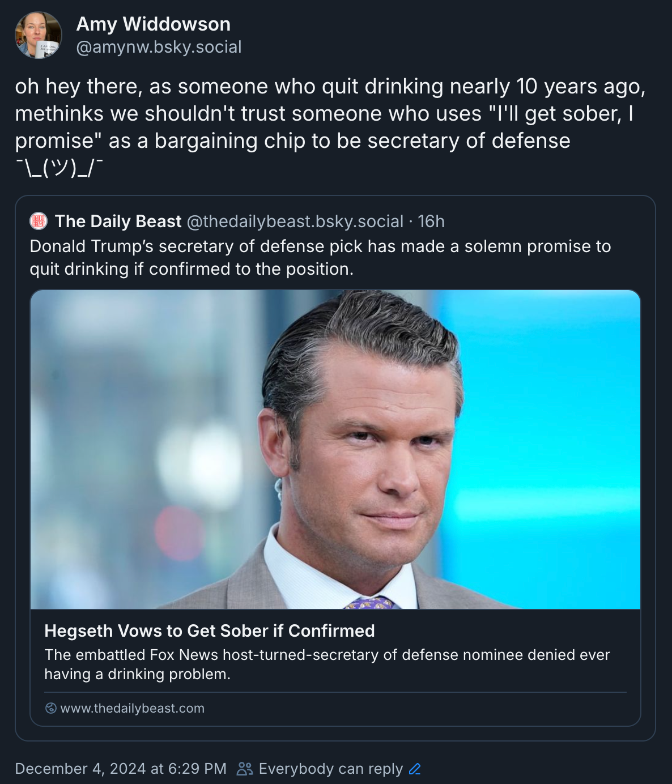
Task: Click the www.thedailybeast.com source link
Action: pyautogui.click(x=132, y=708)
